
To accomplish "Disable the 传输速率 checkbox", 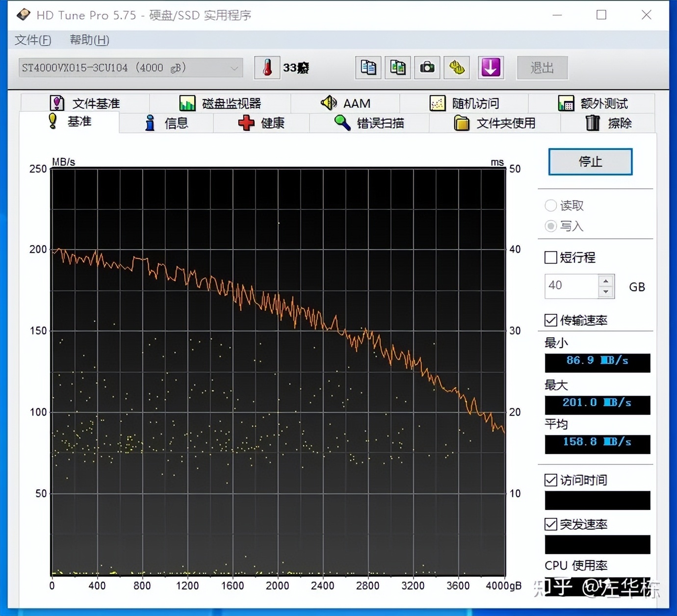I will click(x=550, y=320).
